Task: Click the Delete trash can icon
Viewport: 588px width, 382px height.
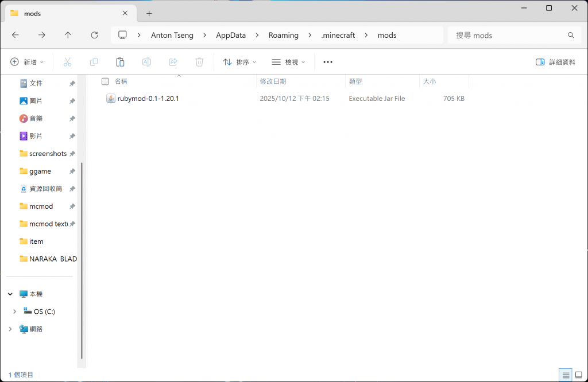Action: (x=199, y=62)
